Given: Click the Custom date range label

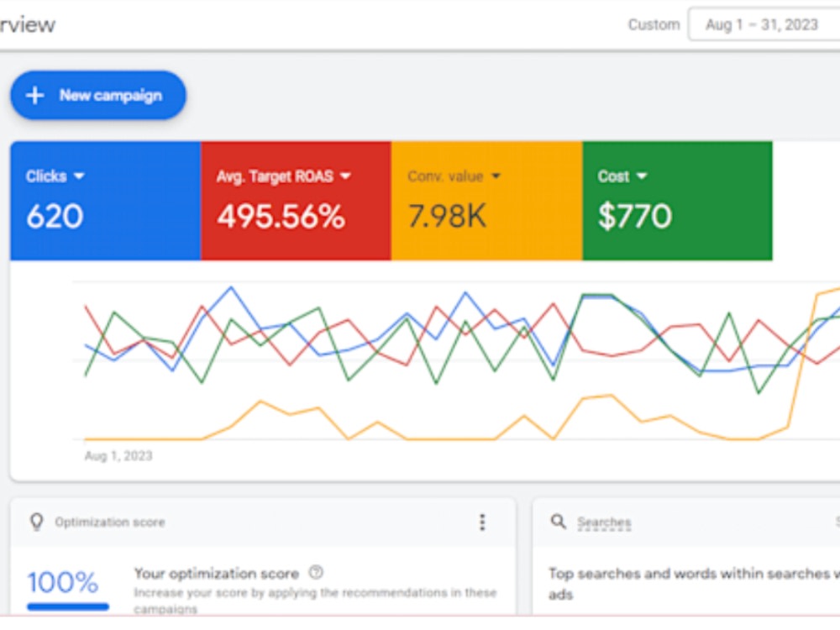Looking at the screenshot, I should point(654,24).
